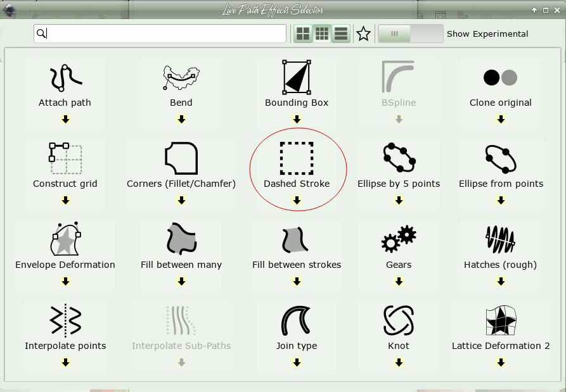Image resolution: width=566 pixels, height=392 pixels.
Task: Expand arrow under Ellipse from points
Action: tap(501, 200)
